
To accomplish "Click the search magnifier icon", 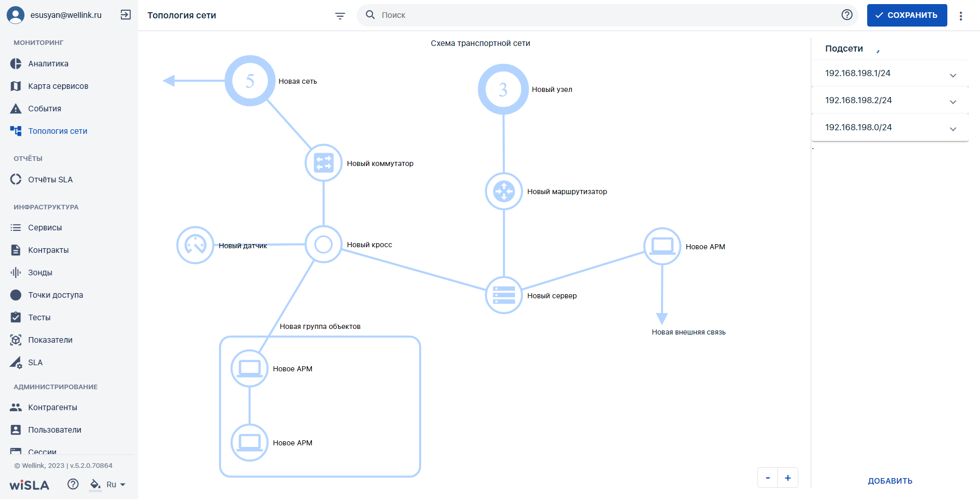I will pyautogui.click(x=371, y=15).
